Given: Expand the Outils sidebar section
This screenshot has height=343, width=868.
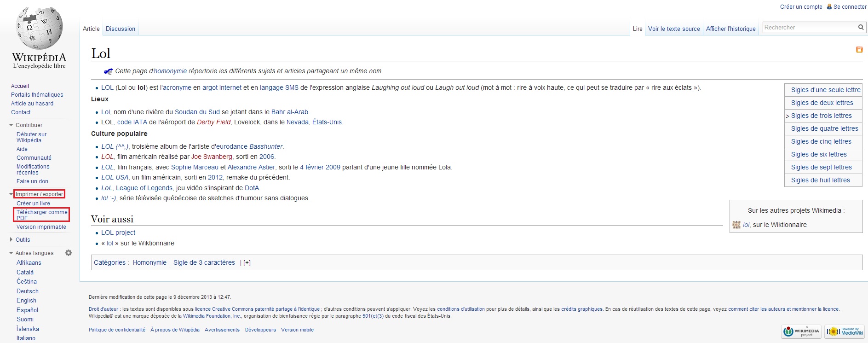Looking at the screenshot, I should point(11,240).
